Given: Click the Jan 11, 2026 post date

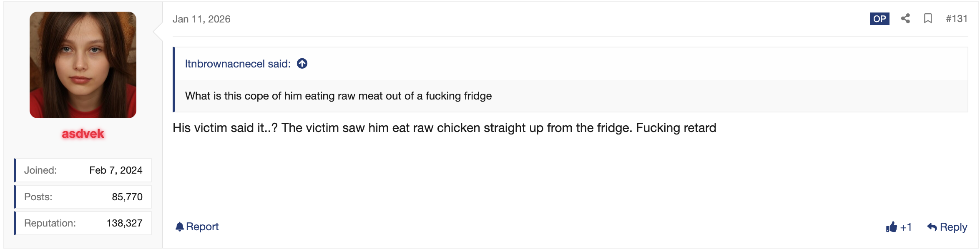Looking at the screenshot, I should pyautogui.click(x=201, y=19).
